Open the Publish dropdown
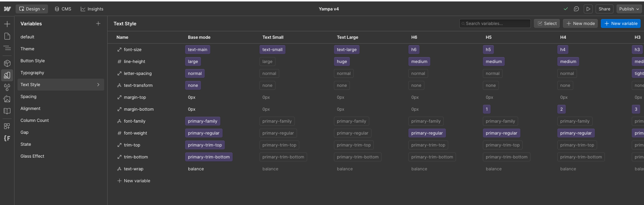 [629, 9]
